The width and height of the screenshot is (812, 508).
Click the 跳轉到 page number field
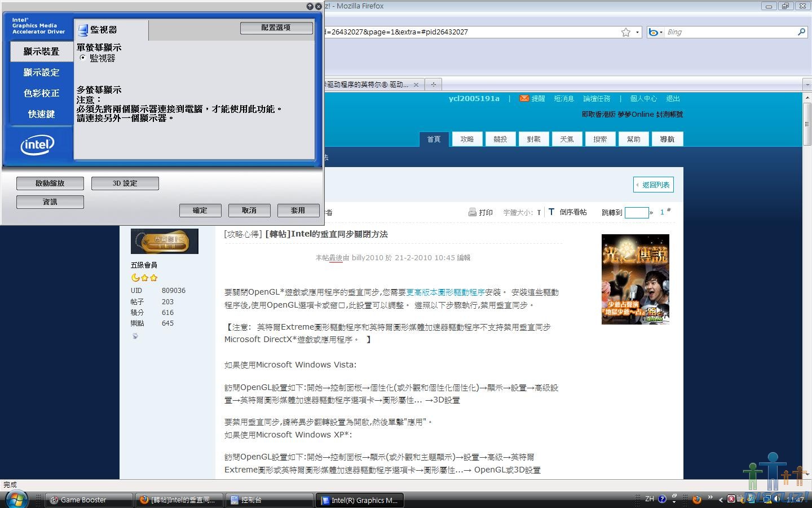pyautogui.click(x=637, y=212)
